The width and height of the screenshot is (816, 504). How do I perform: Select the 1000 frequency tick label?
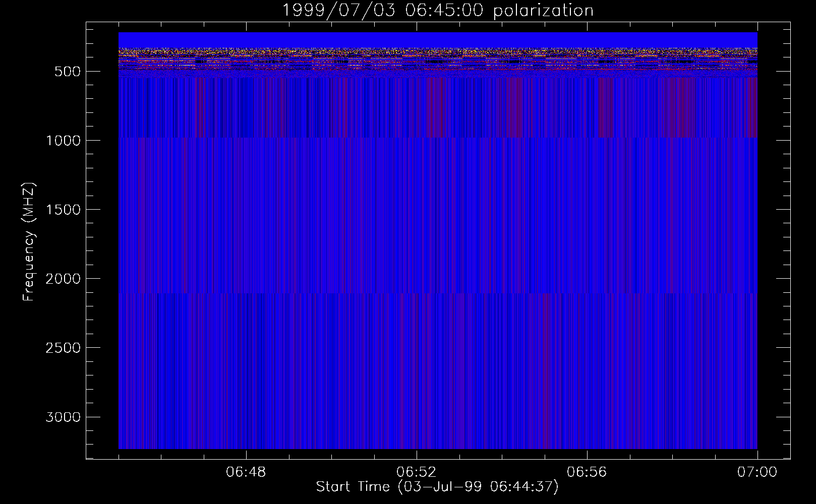pyautogui.click(x=63, y=141)
